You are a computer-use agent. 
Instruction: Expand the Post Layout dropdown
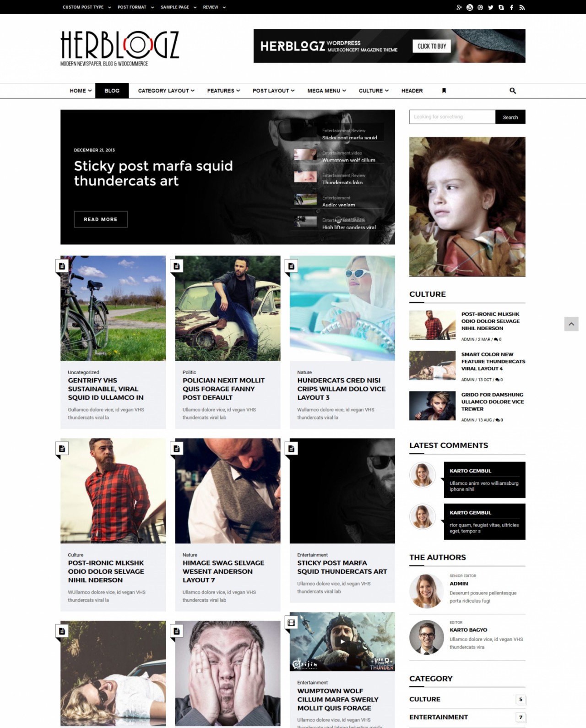pos(273,91)
